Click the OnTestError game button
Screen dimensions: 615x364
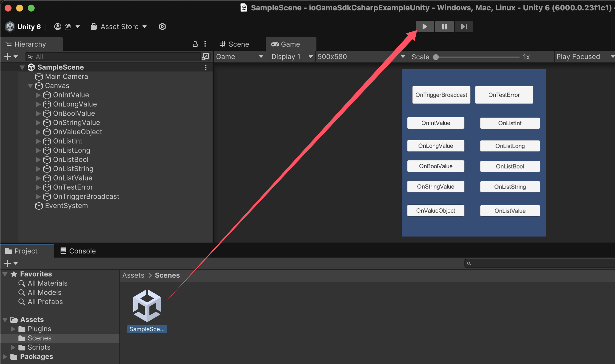click(504, 95)
